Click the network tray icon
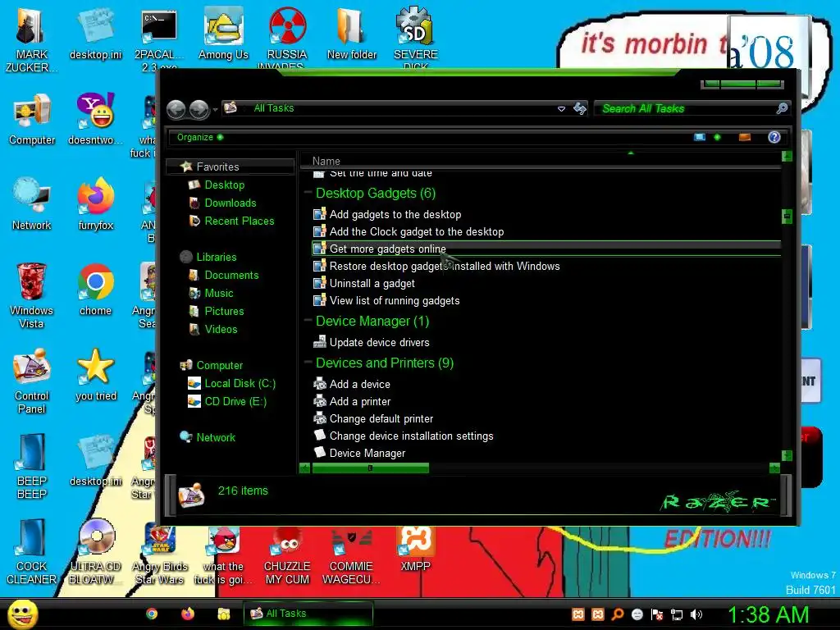840x630 pixels. pyautogui.click(x=677, y=614)
